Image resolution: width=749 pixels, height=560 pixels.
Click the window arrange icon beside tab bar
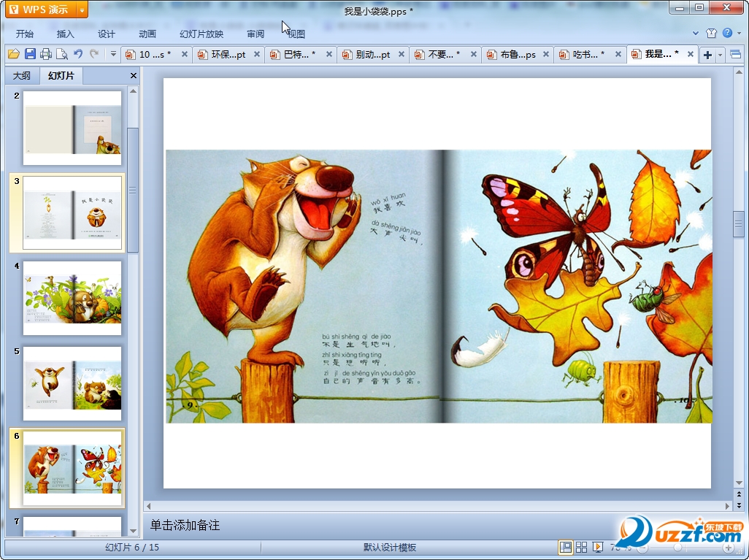click(736, 55)
